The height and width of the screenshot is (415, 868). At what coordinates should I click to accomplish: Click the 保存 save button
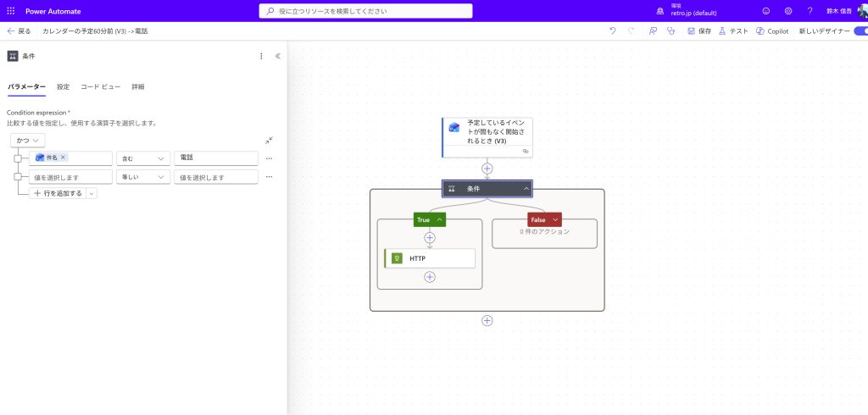coord(699,31)
